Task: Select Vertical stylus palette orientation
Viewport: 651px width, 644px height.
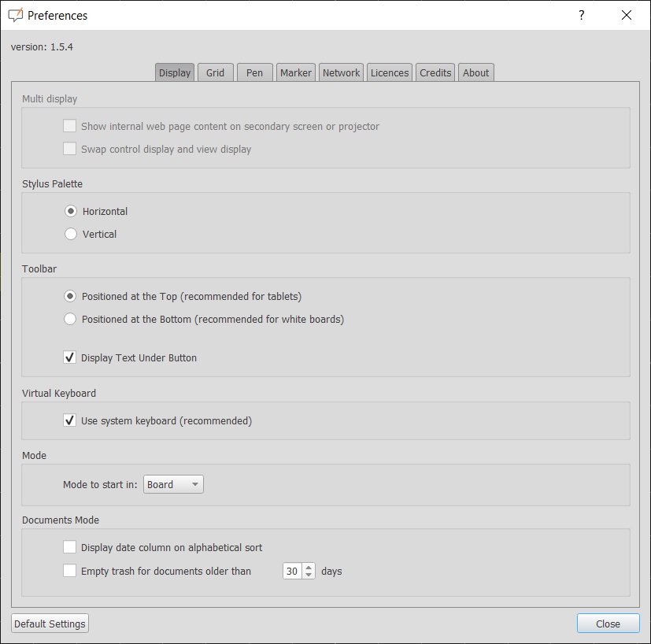Action: pos(70,234)
